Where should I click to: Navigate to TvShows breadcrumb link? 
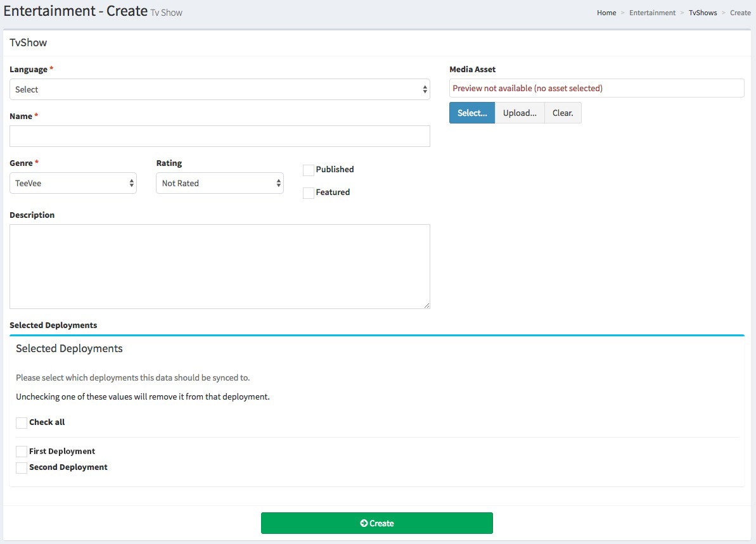pyautogui.click(x=703, y=13)
